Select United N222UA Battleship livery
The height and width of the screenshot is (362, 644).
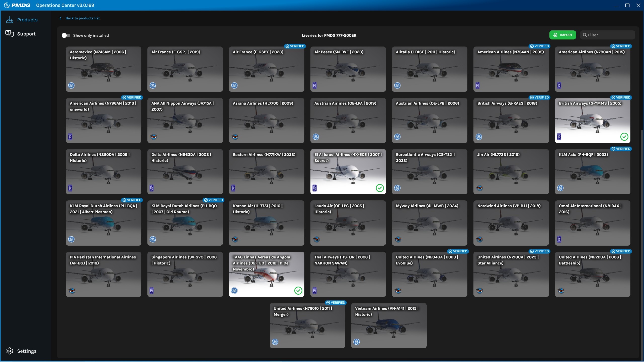(592, 274)
